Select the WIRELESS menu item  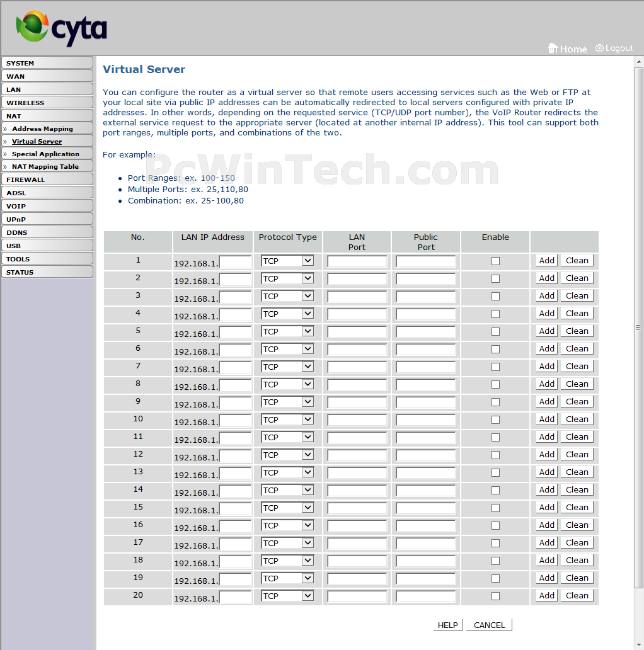(x=47, y=103)
